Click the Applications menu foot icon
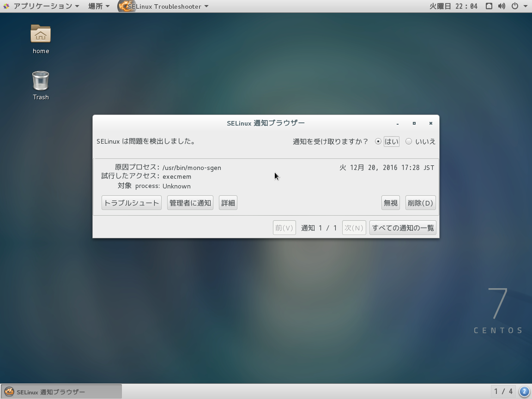 pos(6,6)
